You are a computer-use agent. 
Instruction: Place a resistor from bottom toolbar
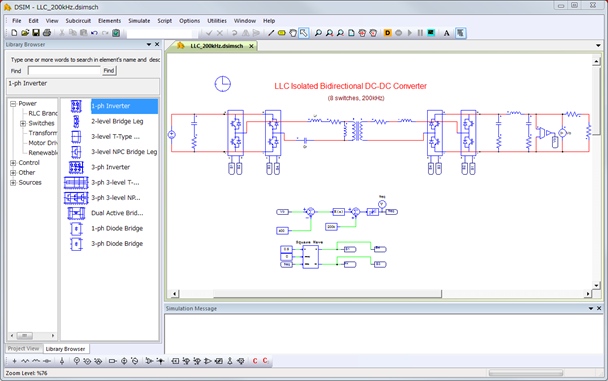[x=25, y=361]
